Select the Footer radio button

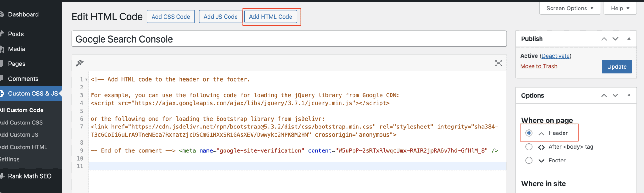tap(529, 161)
